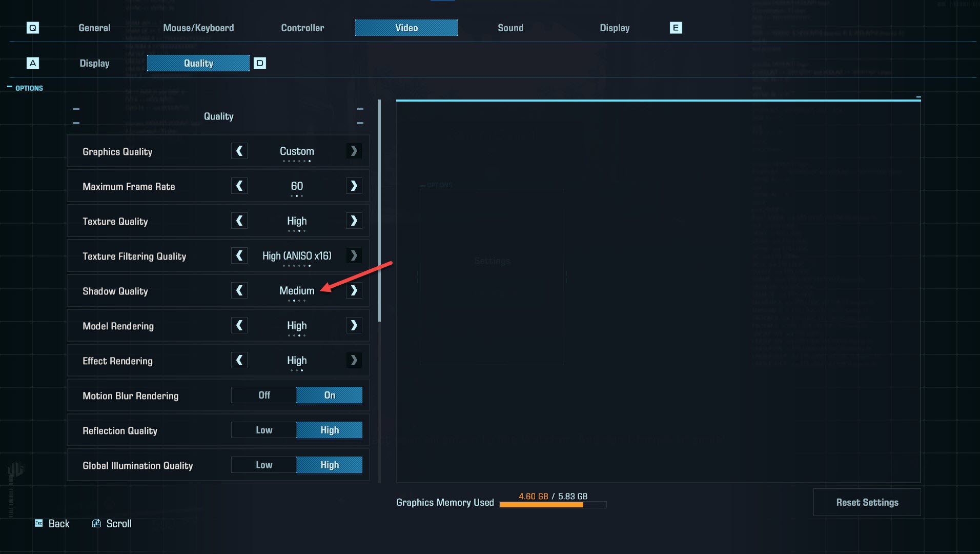Raise Effect Rendering with right arrow
This screenshot has width=980, height=554.
pyautogui.click(x=354, y=360)
